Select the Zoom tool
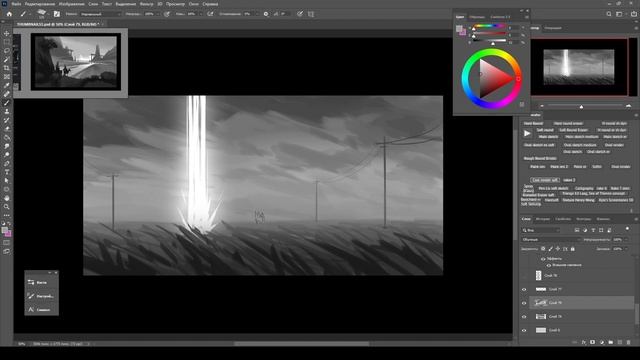This screenshot has height=360, width=640. (x=7, y=207)
